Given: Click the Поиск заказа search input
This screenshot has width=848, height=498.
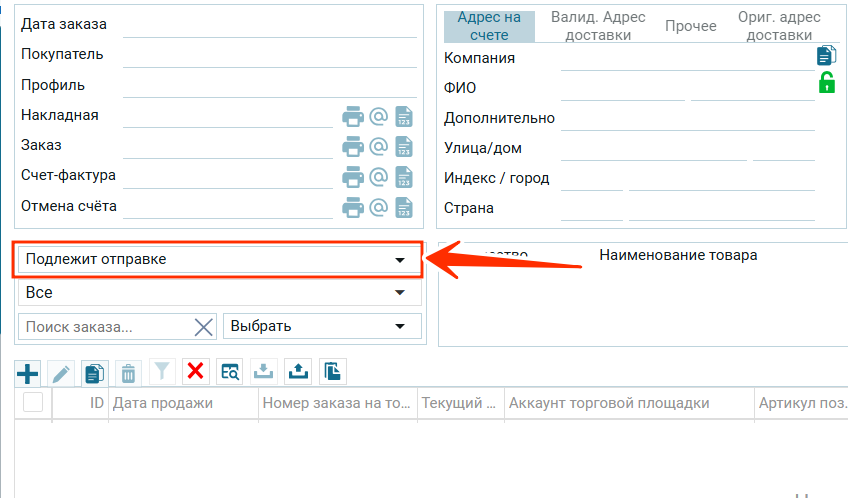Looking at the screenshot, I should point(105,326).
